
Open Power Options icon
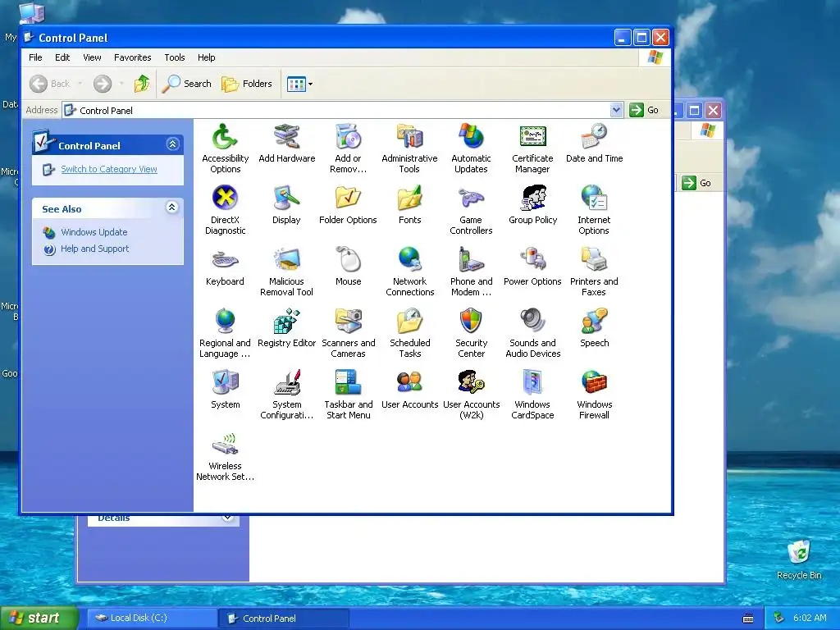click(x=532, y=260)
